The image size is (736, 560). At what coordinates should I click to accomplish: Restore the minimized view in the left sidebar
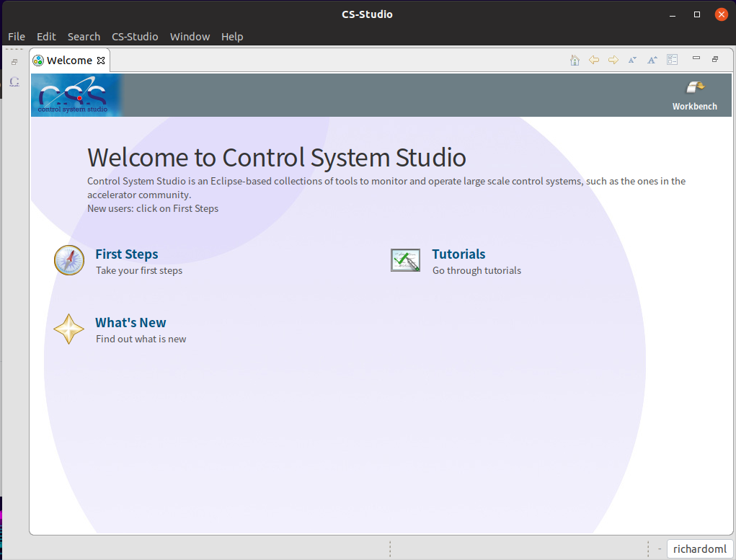tap(14, 61)
